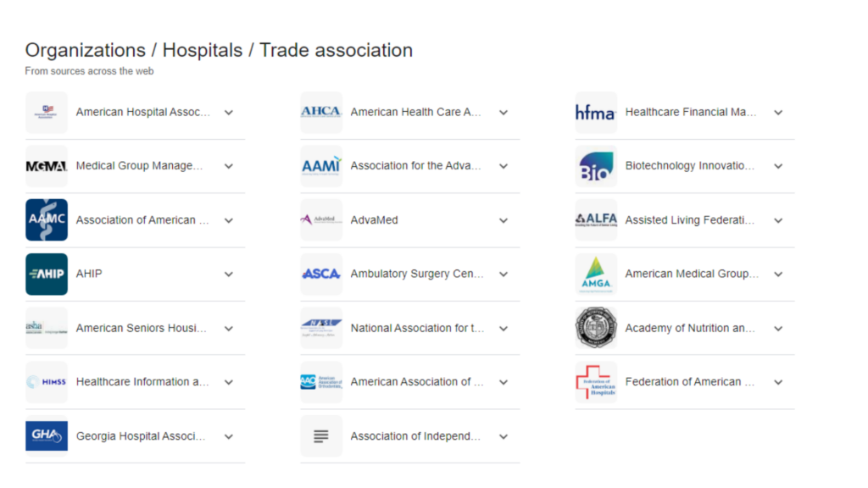This screenshot has height=488, width=868.
Task: Click the AHCA logo icon
Action: point(321,111)
